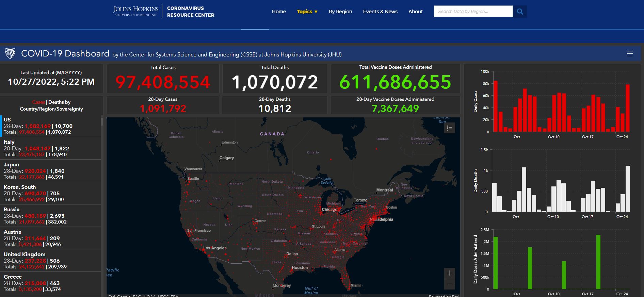
Task: Click the Search Data by Region field
Action: (473, 11)
